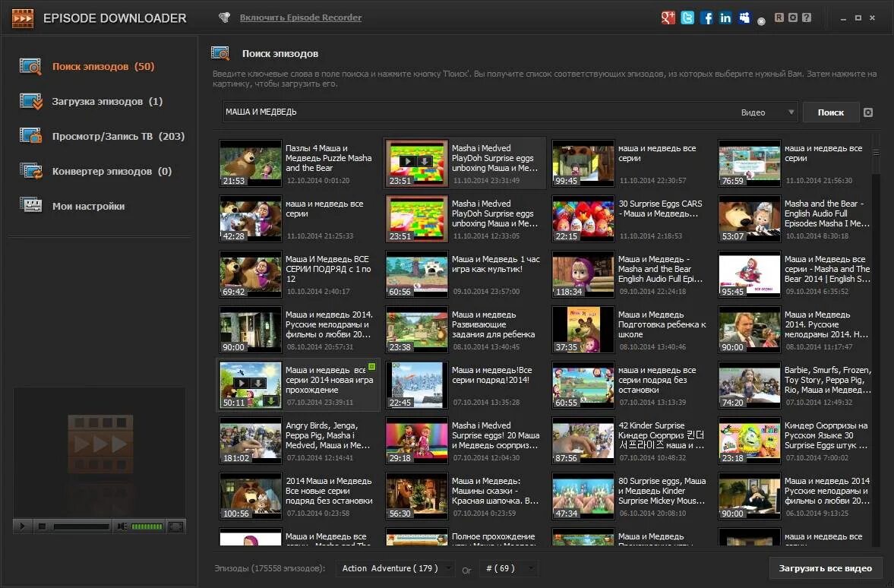Click the Поиск эпизодов heading icon
Image resolution: width=894 pixels, height=588 pixels.
tap(220, 53)
